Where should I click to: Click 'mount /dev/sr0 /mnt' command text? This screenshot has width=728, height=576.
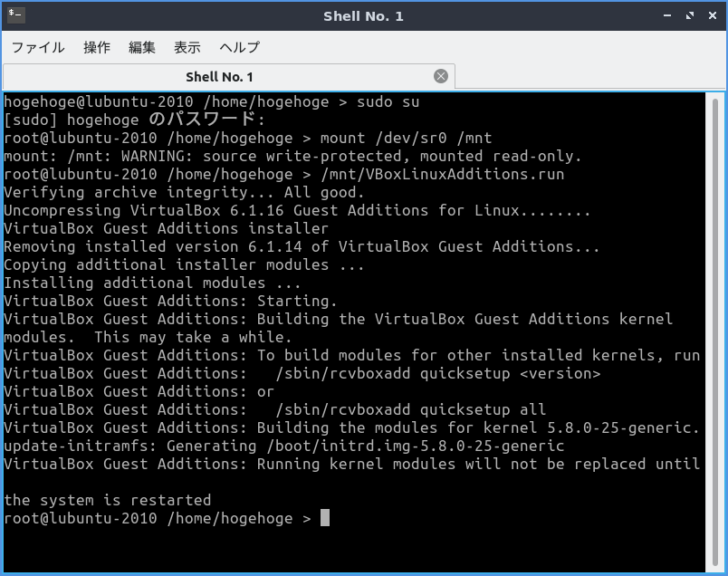pyautogui.click(x=406, y=138)
